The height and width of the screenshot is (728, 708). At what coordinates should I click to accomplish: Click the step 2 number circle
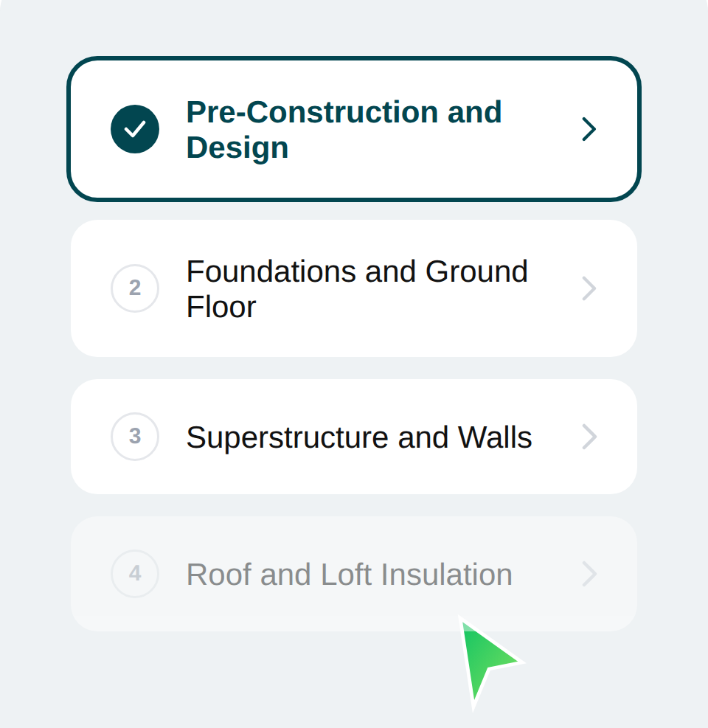click(x=135, y=288)
